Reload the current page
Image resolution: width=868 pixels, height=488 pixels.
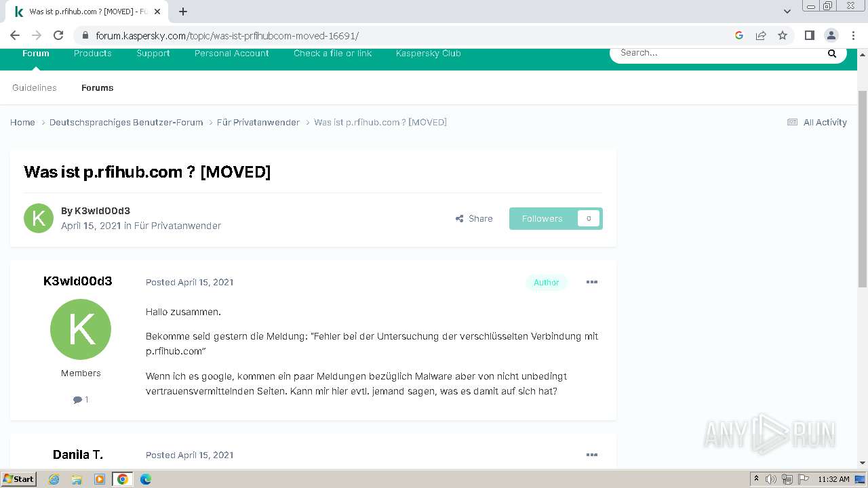[x=58, y=35]
